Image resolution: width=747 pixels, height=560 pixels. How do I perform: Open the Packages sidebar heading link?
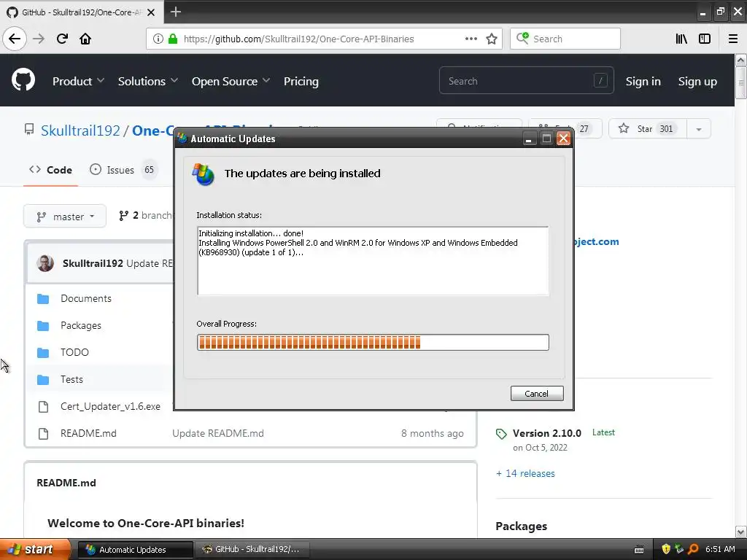point(521,526)
